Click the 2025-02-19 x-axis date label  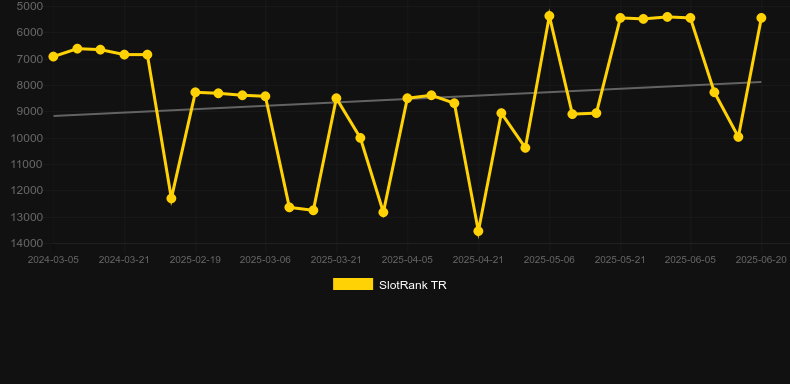click(195, 260)
